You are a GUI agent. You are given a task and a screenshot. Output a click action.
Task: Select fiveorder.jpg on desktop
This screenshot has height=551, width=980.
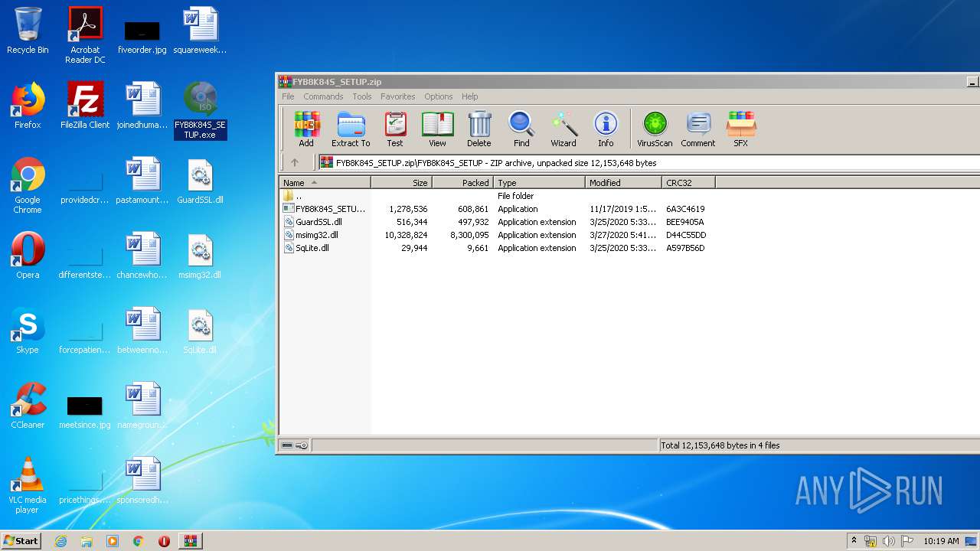coord(142,37)
